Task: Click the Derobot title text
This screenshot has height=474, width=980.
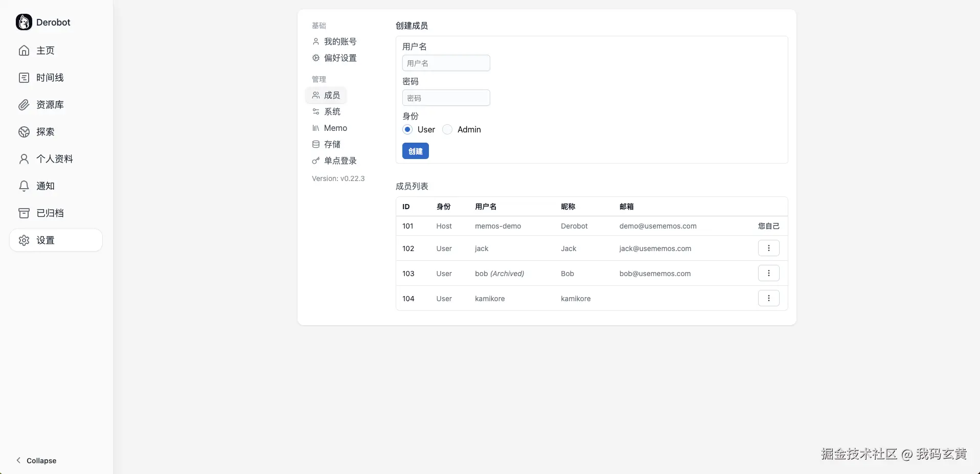Action: tap(53, 22)
